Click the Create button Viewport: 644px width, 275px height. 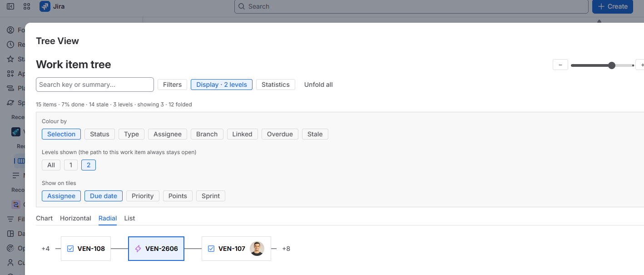613,6
